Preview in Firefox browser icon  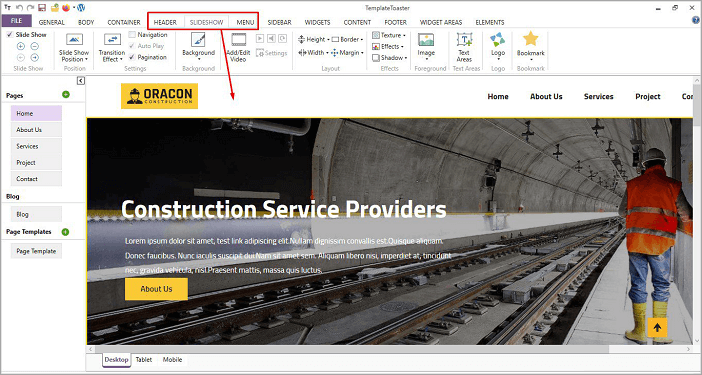[66, 8]
